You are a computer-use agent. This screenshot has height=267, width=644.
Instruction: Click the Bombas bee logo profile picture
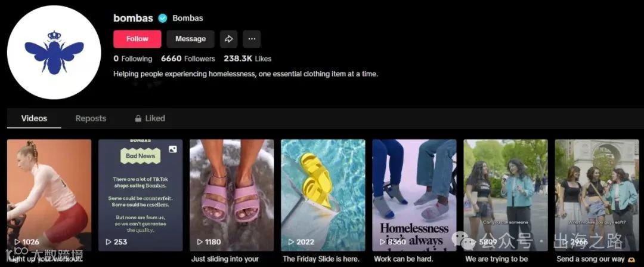(54, 52)
